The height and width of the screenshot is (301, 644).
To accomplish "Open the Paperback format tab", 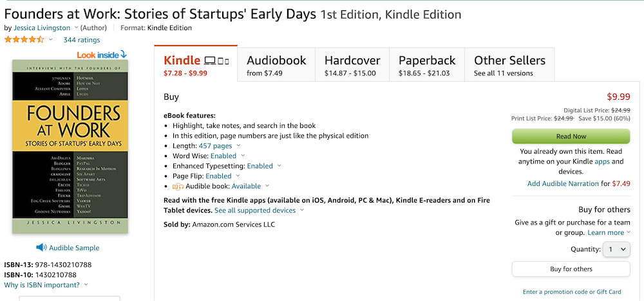I will pos(426,65).
